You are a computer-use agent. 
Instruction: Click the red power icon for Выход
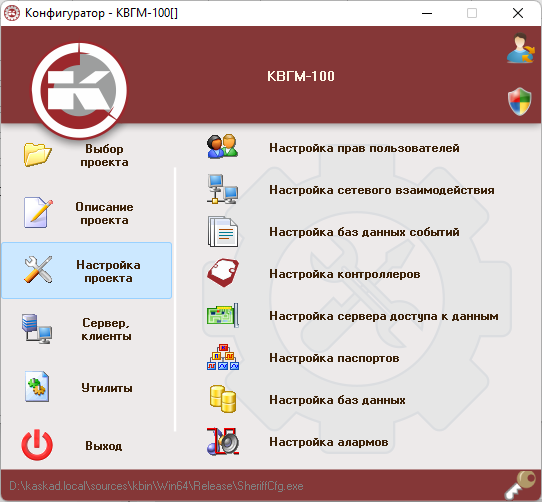(37, 445)
